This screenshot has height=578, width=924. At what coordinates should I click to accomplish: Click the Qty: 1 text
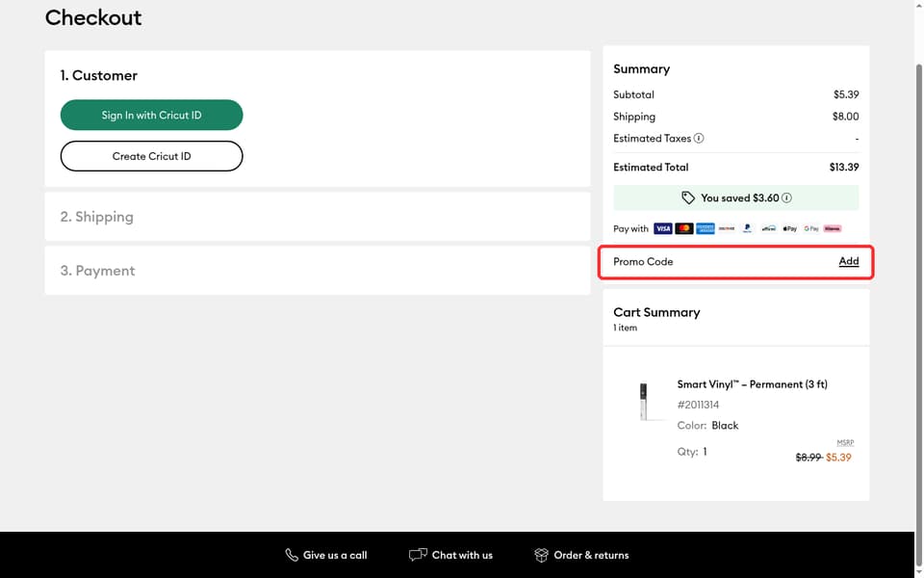pyautogui.click(x=692, y=452)
